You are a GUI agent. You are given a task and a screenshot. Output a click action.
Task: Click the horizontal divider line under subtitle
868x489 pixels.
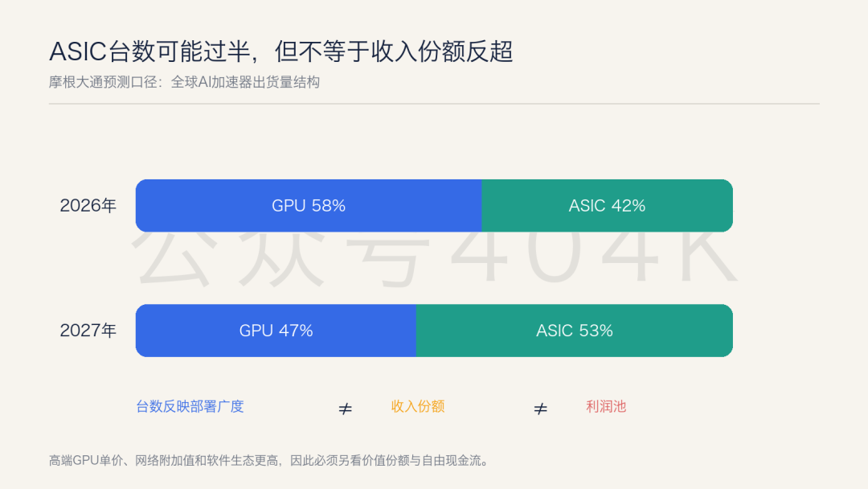[x=434, y=104]
